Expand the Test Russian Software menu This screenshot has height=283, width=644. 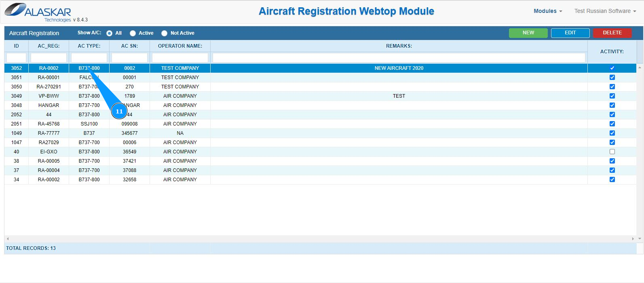[605, 11]
